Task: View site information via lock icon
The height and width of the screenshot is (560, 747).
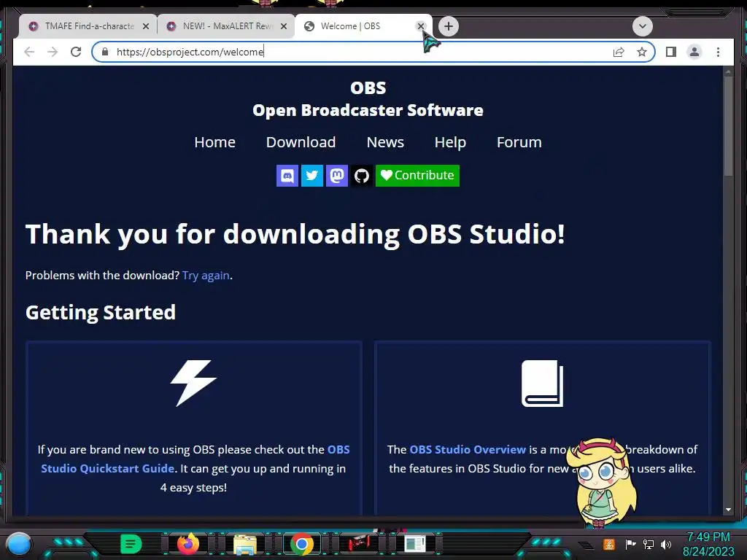Action: click(105, 52)
